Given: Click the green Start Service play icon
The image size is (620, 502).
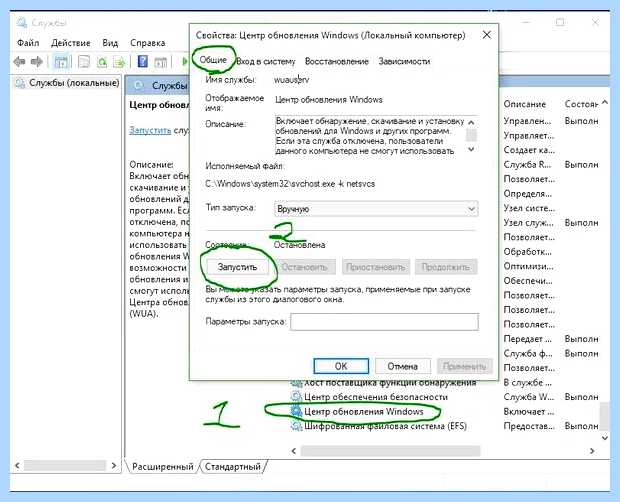Looking at the screenshot, I should (x=185, y=62).
